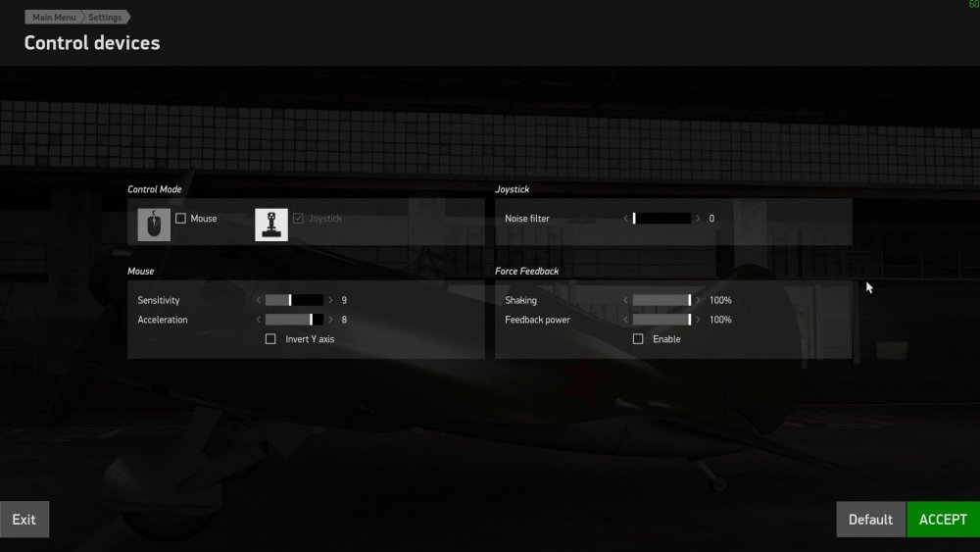This screenshot has width=980, height=552.
Task: Adjust the Shaking slider
Action: coord(661,300)
